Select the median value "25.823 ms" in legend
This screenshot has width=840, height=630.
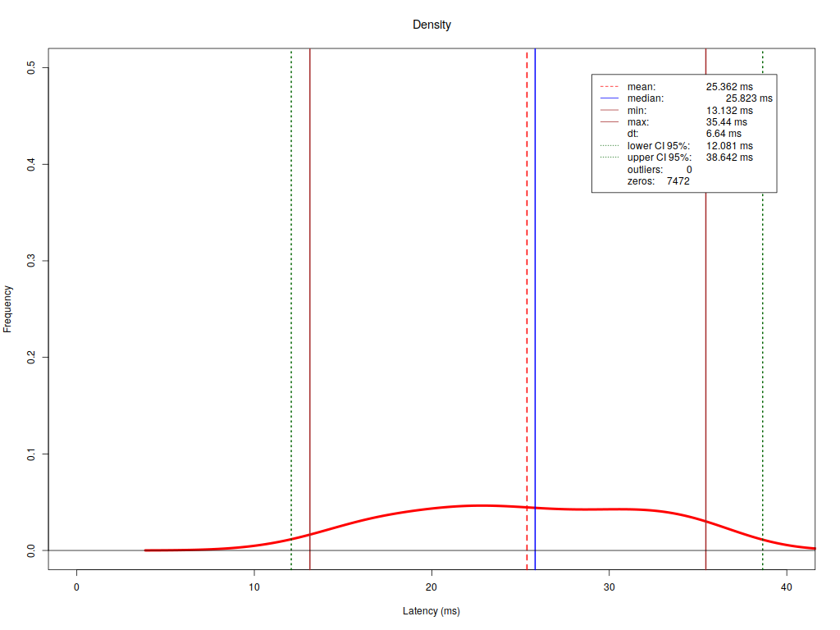(x=749, y=98)
